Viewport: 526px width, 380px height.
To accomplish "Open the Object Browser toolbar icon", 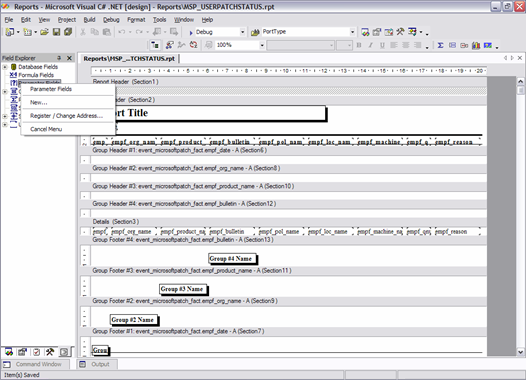I will coord(389,32).
